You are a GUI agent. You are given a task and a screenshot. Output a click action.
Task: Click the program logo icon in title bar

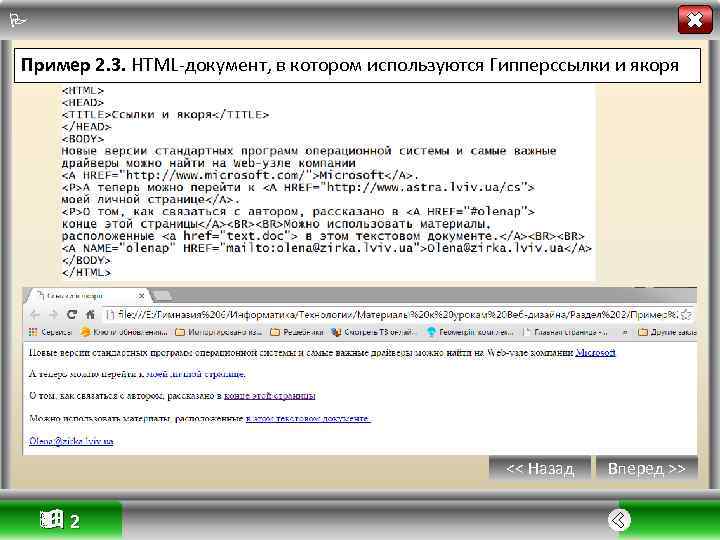coord(17,20)
